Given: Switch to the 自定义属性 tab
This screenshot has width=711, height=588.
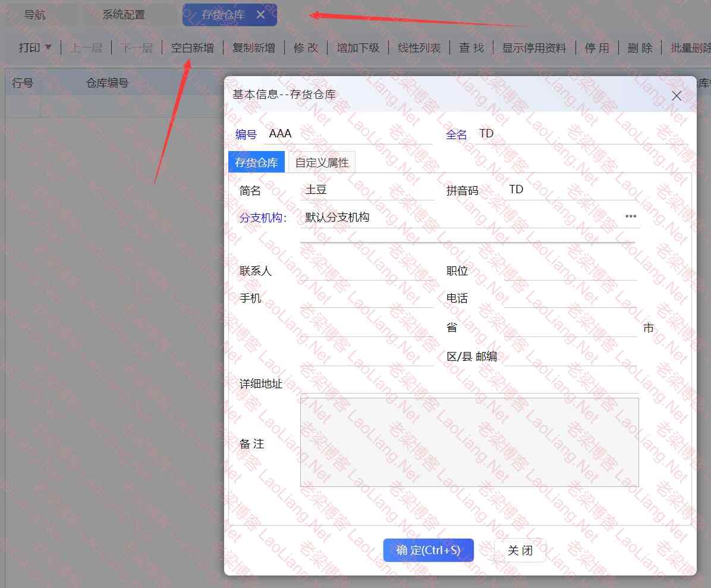Looking at the screenshot, I should pyautogui.click(x=322, y=162).
